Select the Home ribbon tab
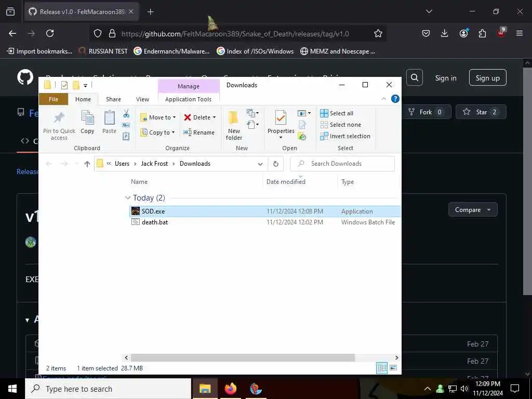 [83, 99]
